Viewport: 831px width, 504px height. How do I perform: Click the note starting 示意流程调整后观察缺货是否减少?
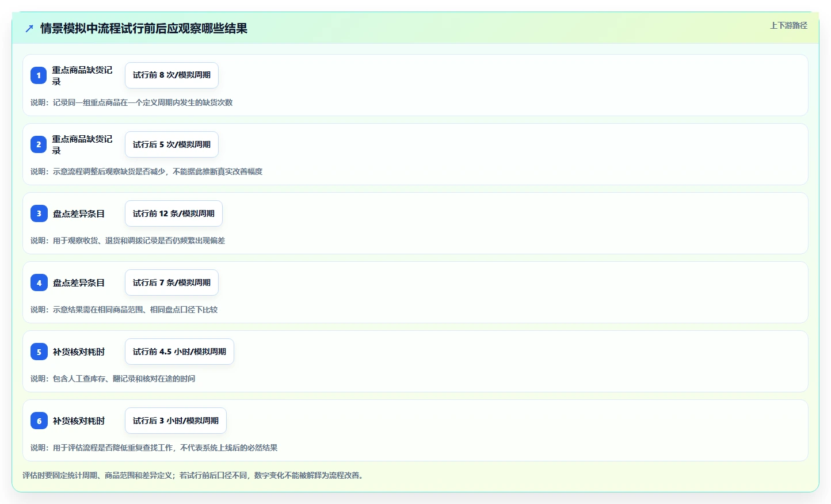[x=147, y=171]
